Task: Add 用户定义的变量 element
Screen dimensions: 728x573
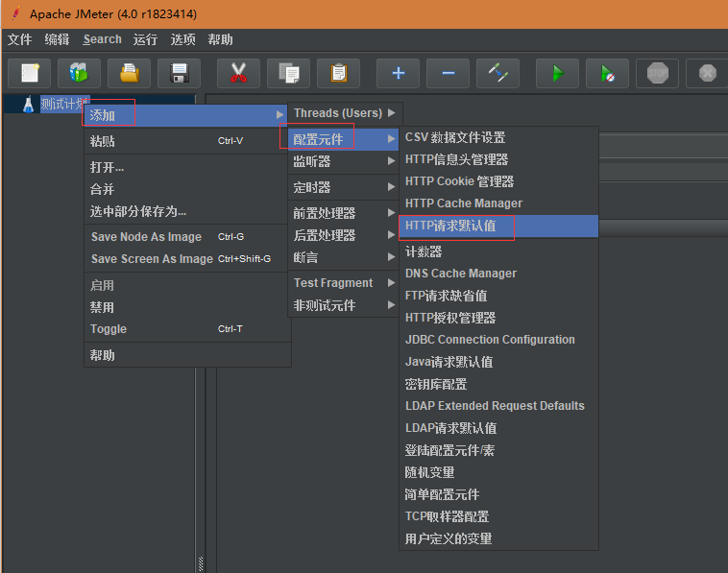Action: (498, 538)
